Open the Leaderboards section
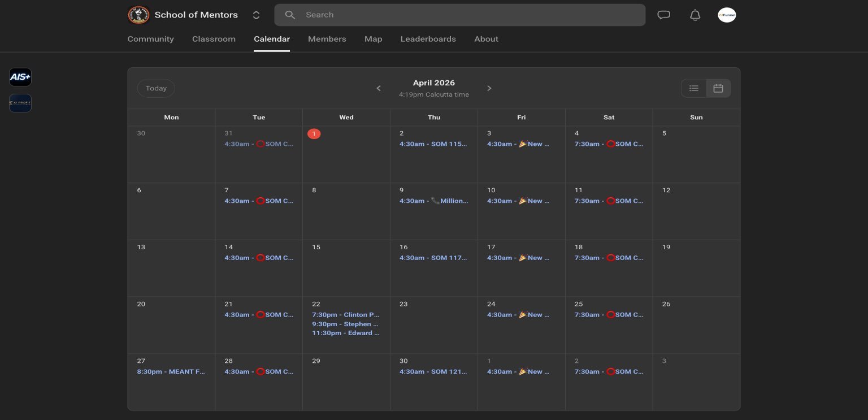This screenshot has width=868, height=420. 428,38
